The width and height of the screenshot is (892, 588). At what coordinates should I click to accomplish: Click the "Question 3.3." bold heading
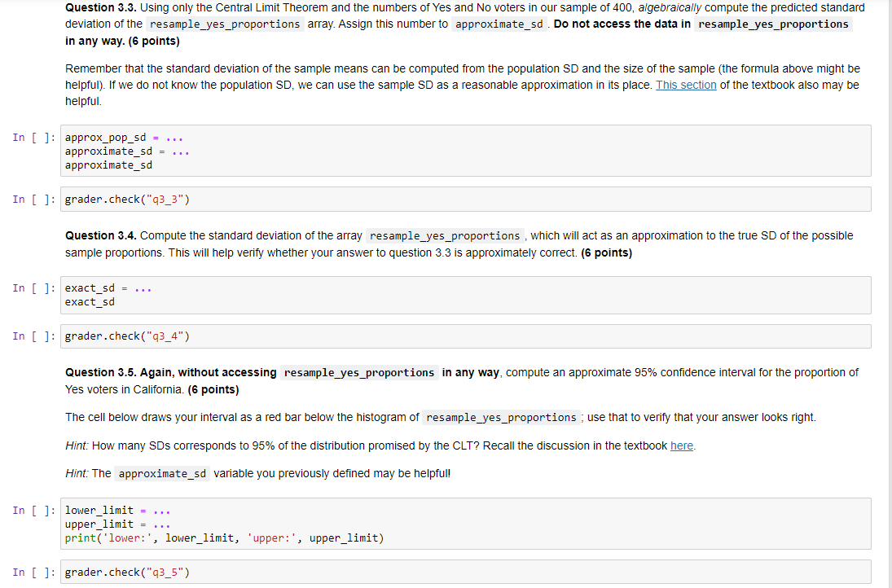click(x=101, y=7)
